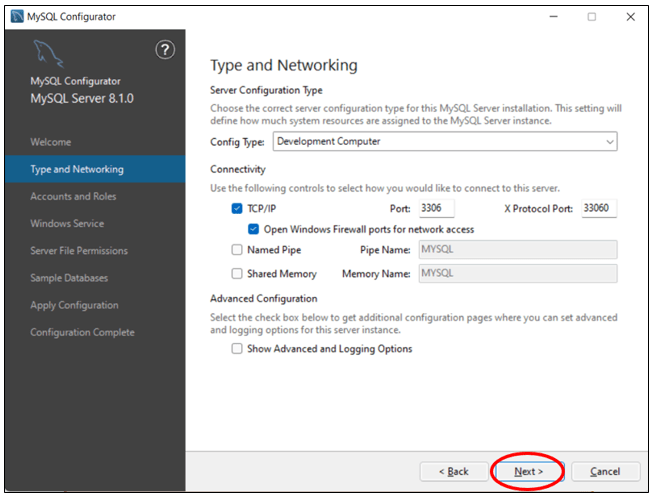Click the Port number input field
The height and width of the screenshot is (496, 651).
point(435,208)
